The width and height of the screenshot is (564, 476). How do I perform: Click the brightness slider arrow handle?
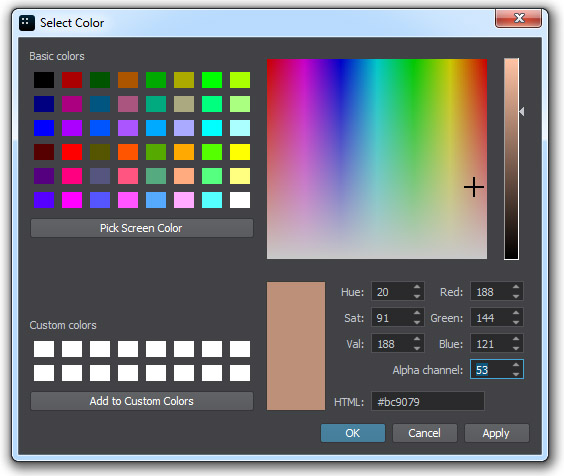tap(522, 112)
